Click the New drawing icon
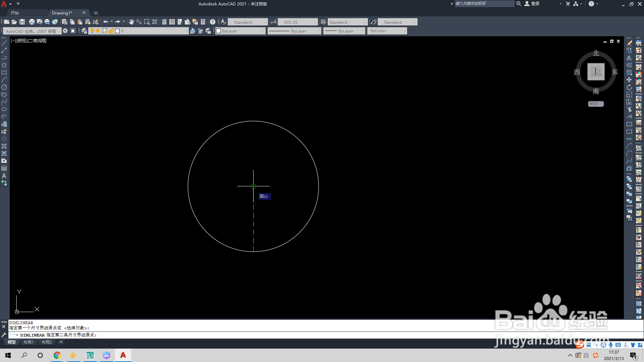Screen dimensions: 644x362 [x=6, y=22]
